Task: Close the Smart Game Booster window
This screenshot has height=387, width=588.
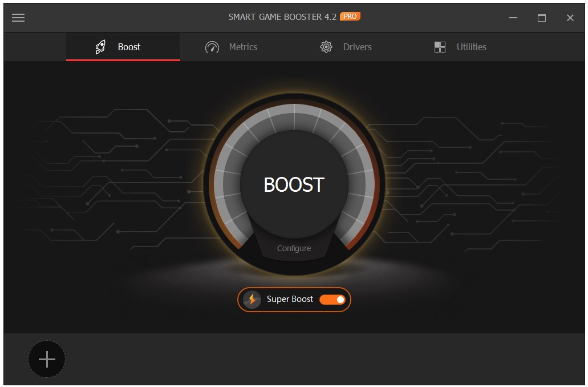Action: [x=570, y=18]
